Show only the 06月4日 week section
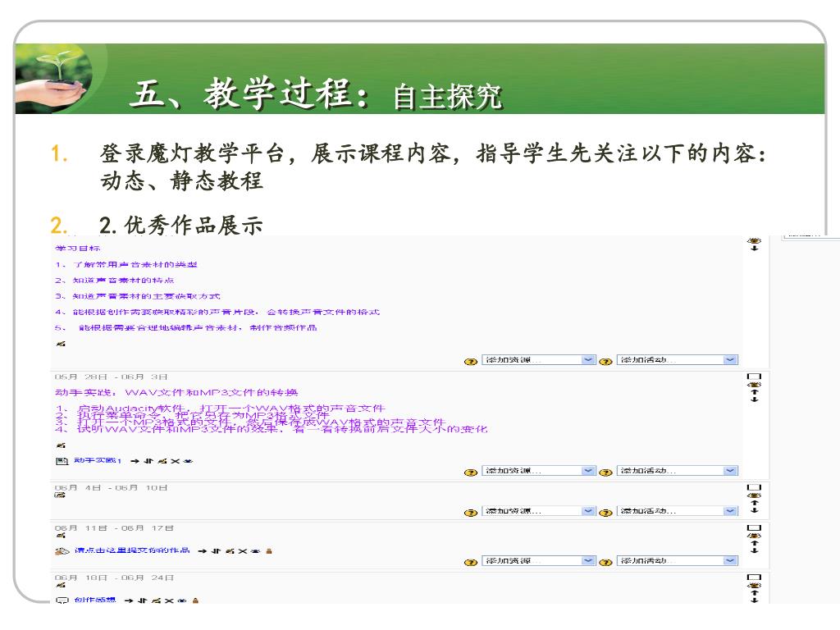Screen dimensions: 840x630 click(755, 487)
